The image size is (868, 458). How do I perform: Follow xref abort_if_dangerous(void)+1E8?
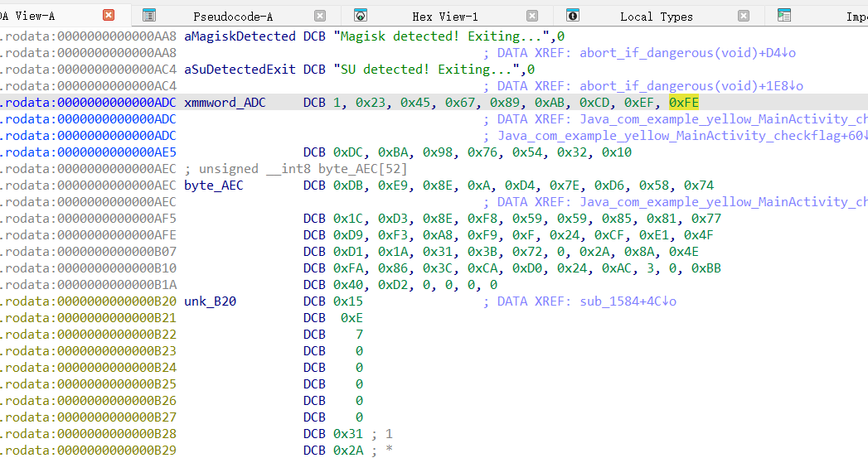691,86
